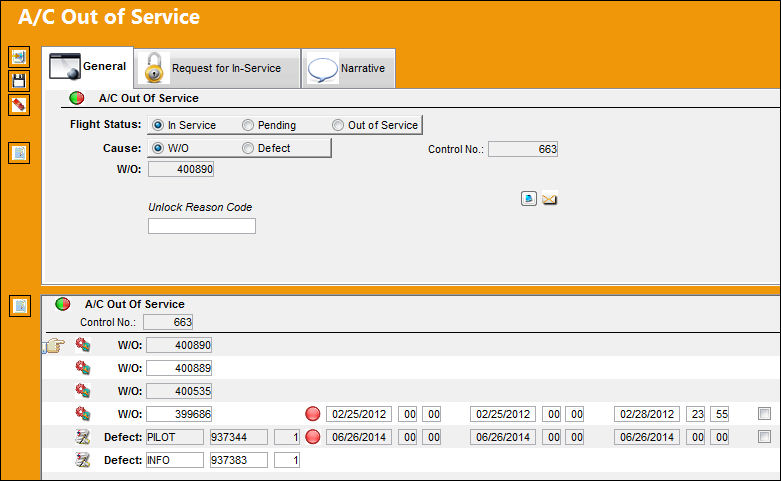Click the red-green indicator in the upper A/C Out Of Service header
The image size is (781, 481).
click(x=77, y=98)
